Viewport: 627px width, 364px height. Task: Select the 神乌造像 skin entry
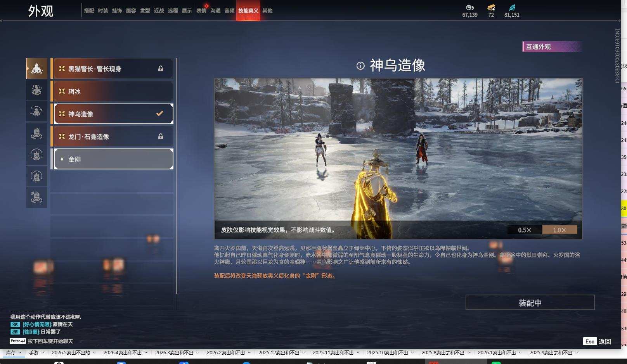point(112,114)
